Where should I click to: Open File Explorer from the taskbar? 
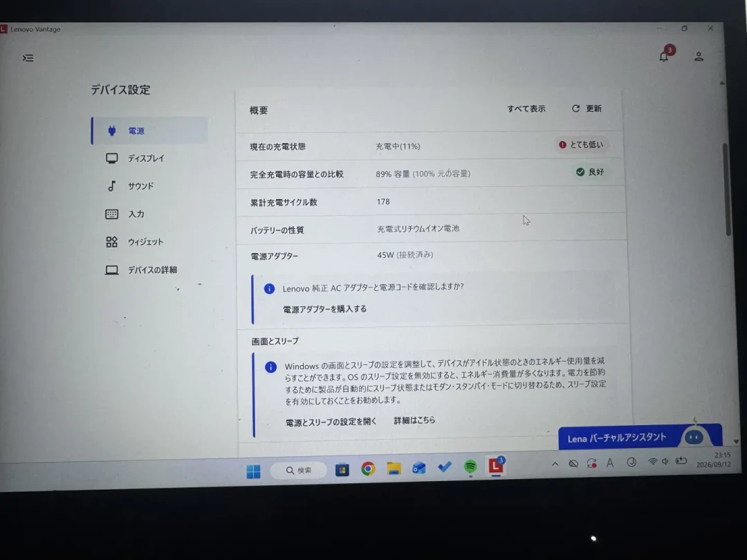394,469
